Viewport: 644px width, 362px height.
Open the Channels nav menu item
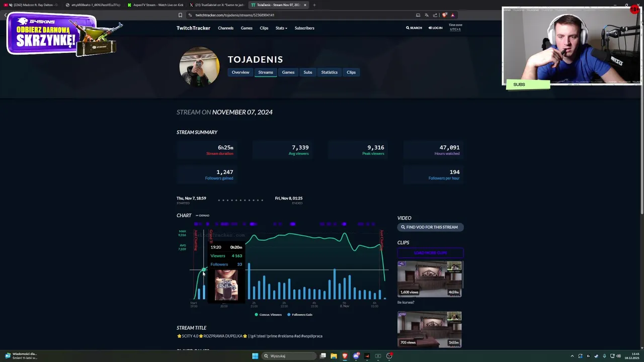pos(225,28)
